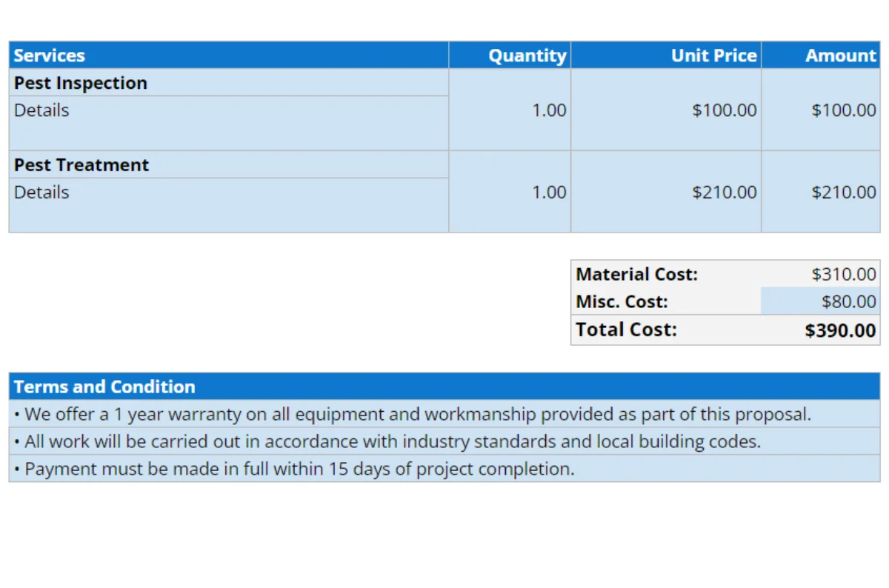This screenshot has width=889, height=588.
Task: Click the Details cell under Pest Treatment
Action: 41,192
